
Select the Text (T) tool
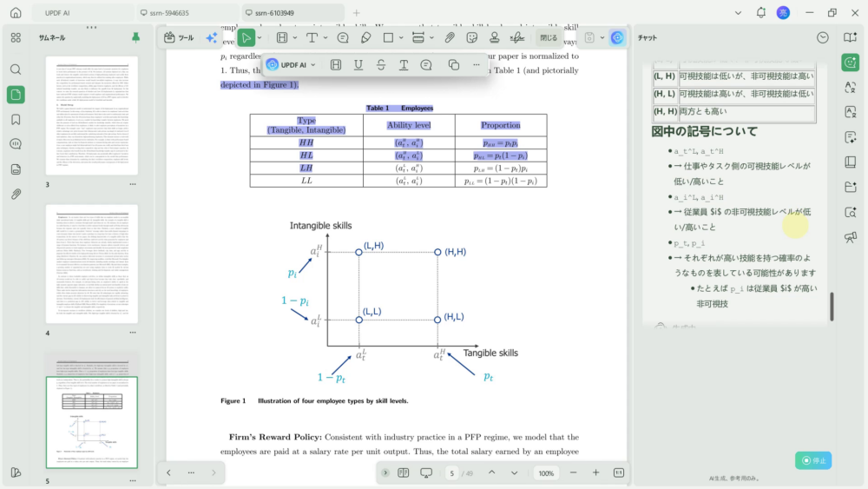312,37
